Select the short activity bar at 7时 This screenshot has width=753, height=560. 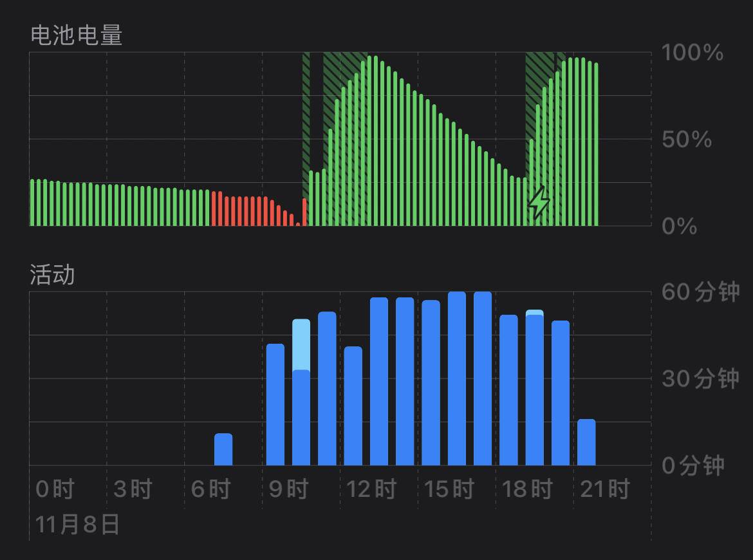[x=223, y=449]
